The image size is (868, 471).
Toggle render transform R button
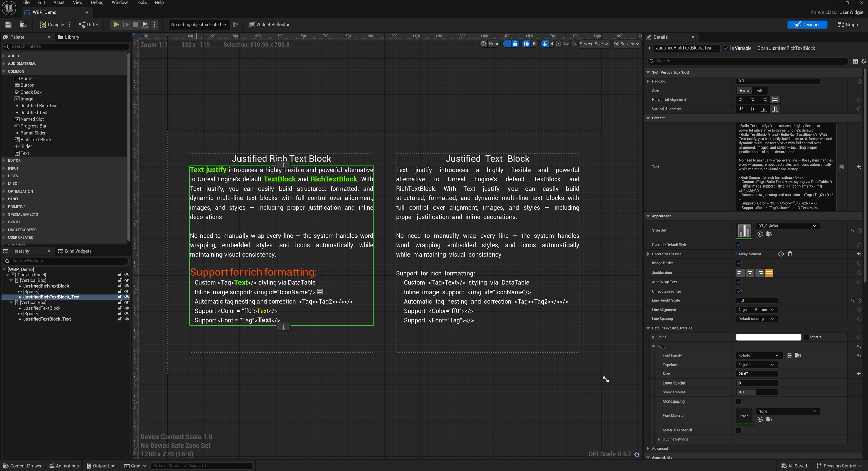click(534, 44)
